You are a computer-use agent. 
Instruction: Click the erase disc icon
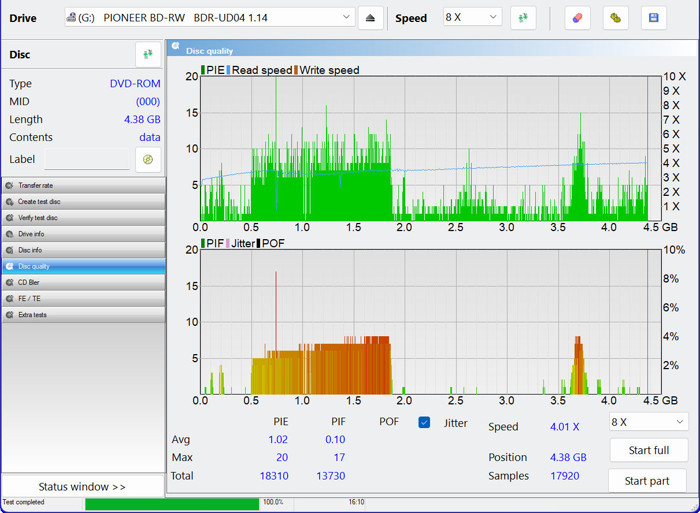click(577, 18)
